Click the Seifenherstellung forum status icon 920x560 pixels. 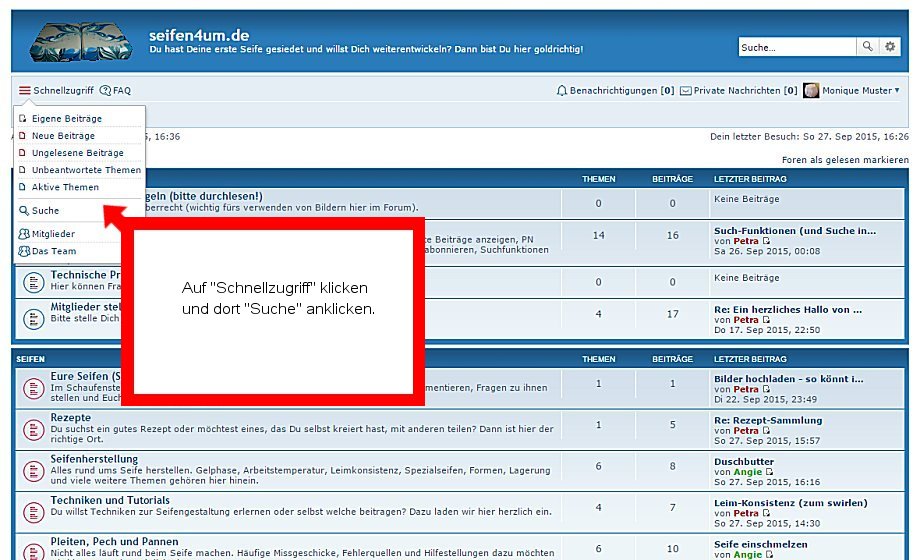[x=32, y=468]
